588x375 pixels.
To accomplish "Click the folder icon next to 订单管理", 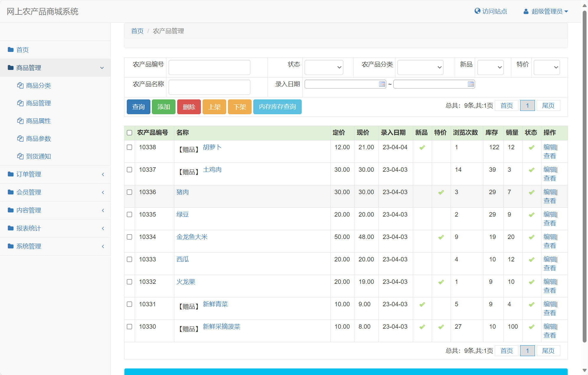I will point(10,174).
